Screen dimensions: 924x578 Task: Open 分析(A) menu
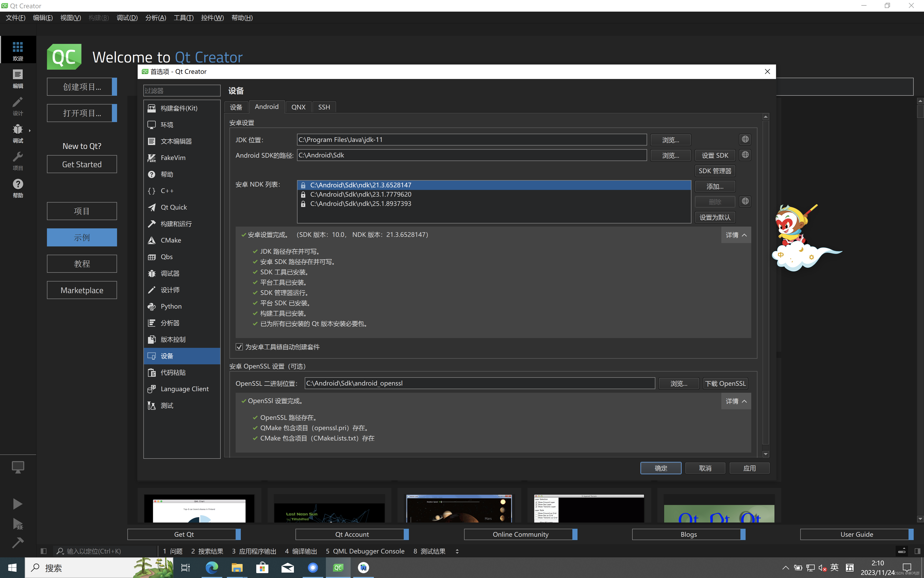[155, 18]
